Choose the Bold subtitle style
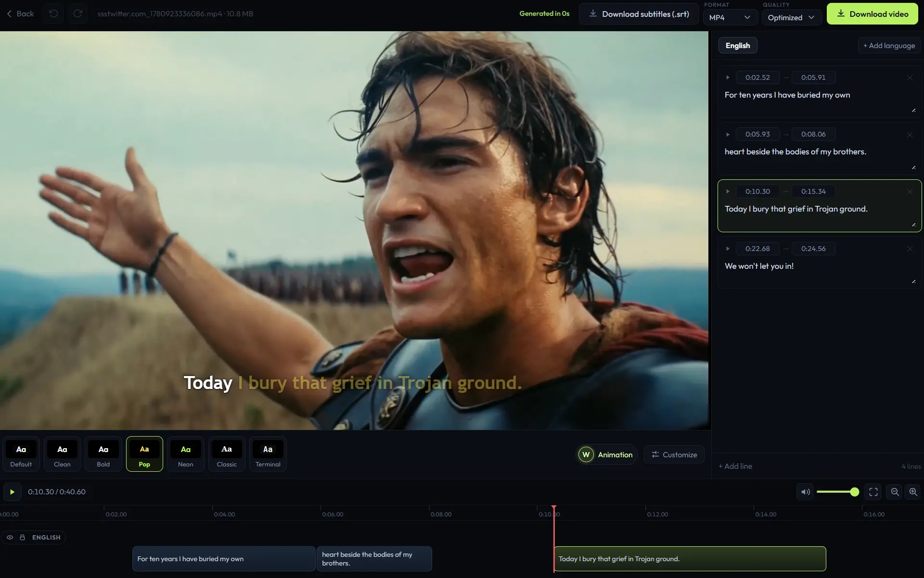This screenshot has height=578, width=924. [x=103, y=454]
